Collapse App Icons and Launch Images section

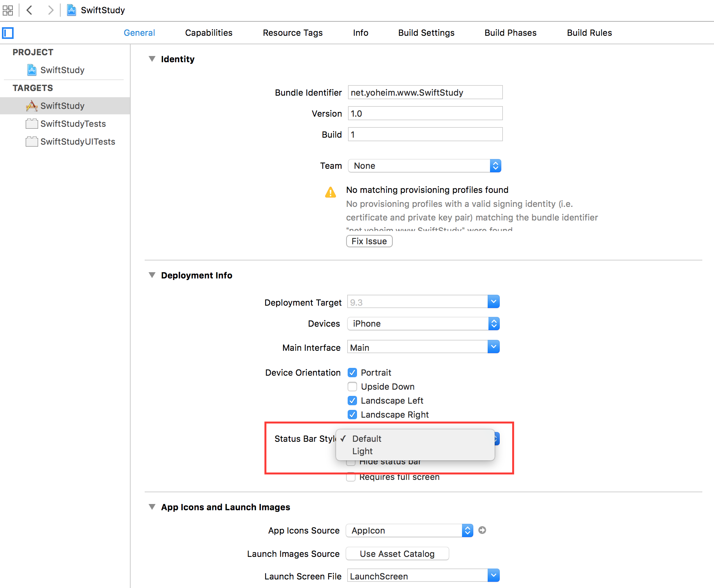tap(152, 507)
